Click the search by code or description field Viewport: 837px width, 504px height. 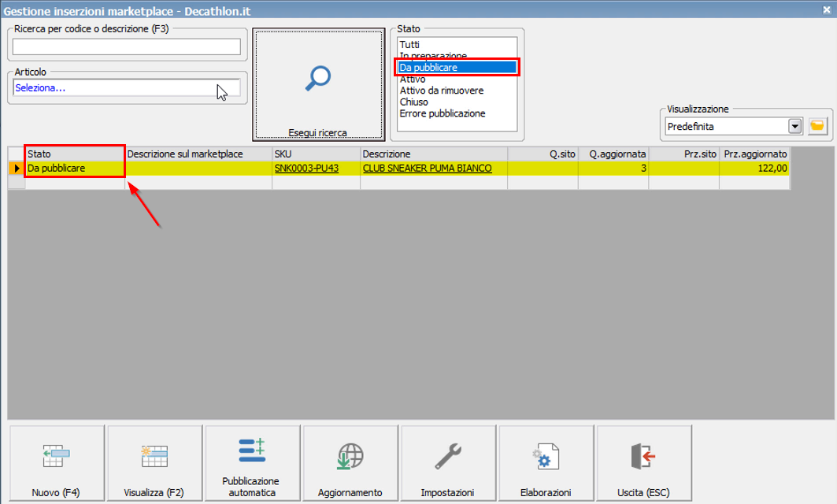coord(127,47)
